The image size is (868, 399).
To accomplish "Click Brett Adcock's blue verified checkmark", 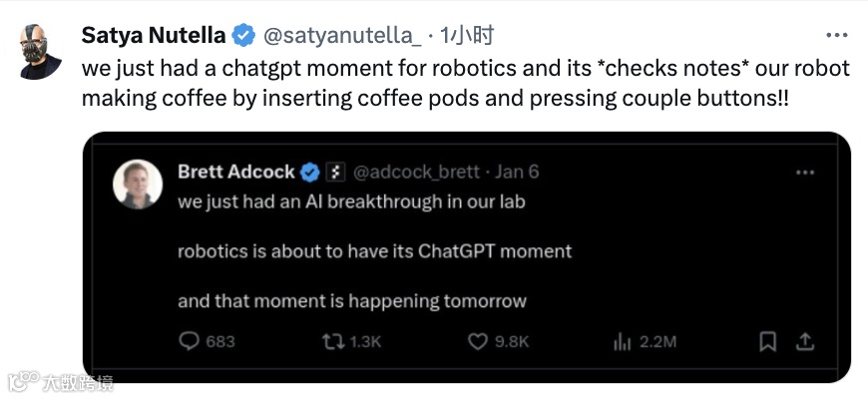I will tap(310, 173).
